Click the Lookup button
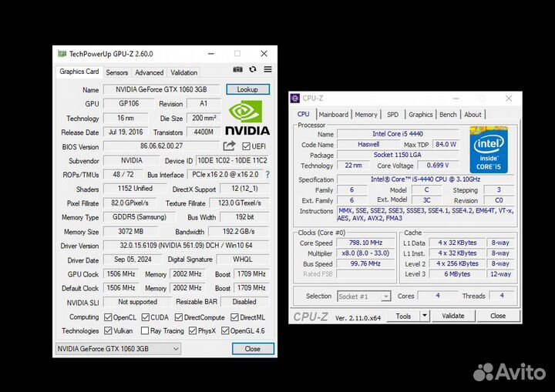The image size is (555, 392). click(x=247, y=89)
